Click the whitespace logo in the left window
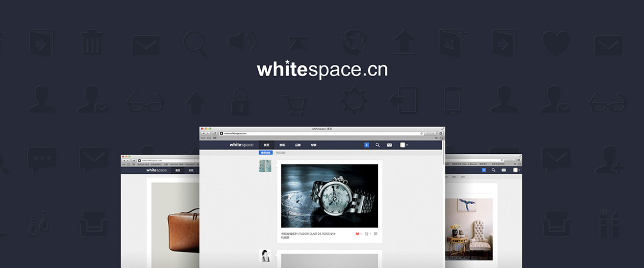This screenshot has width=644, height=268. coord(156,170)
